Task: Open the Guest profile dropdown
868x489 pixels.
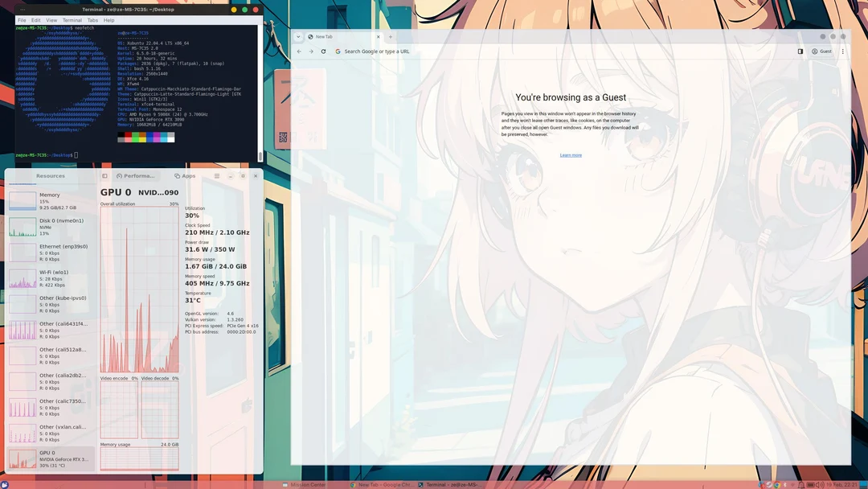Action: click(821, 51)
